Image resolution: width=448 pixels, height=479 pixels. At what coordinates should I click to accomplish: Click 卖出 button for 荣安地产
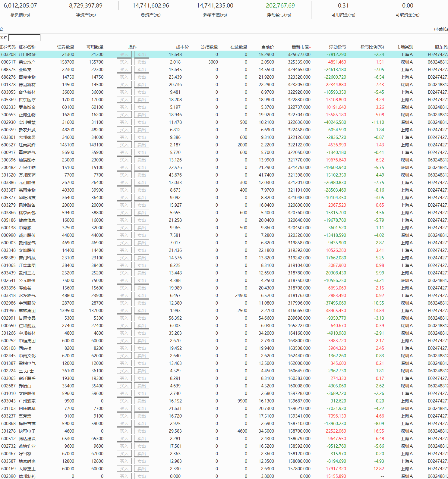[141, 62]
